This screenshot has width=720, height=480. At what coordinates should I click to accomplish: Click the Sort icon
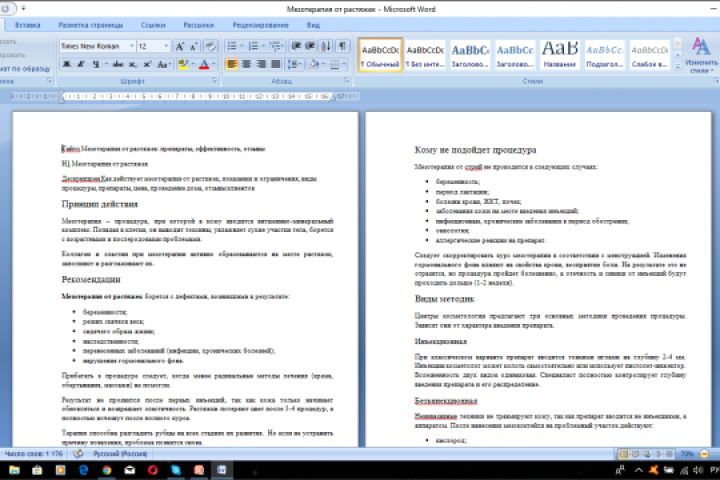326,46
